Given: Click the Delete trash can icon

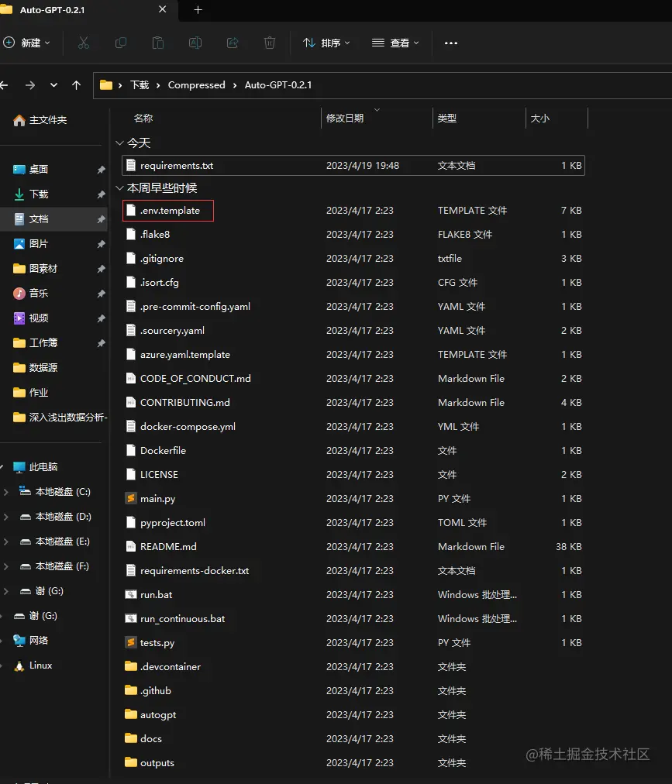Looking at the screenshot, I should pyautogui.click(x=270, y=43).
